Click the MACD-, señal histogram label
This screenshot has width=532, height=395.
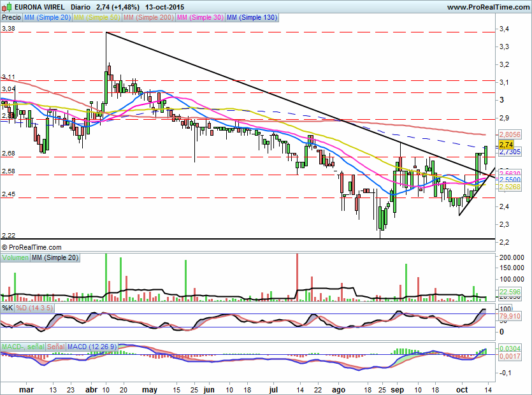coord(23,347)
